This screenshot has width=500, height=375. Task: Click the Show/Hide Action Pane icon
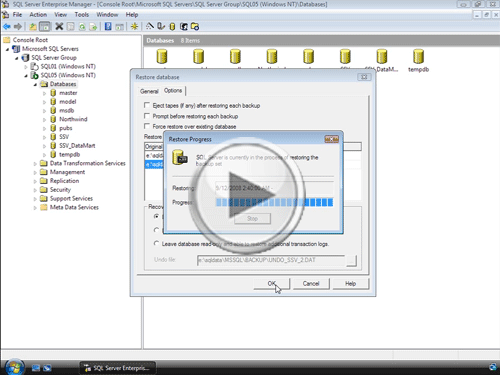119,27
